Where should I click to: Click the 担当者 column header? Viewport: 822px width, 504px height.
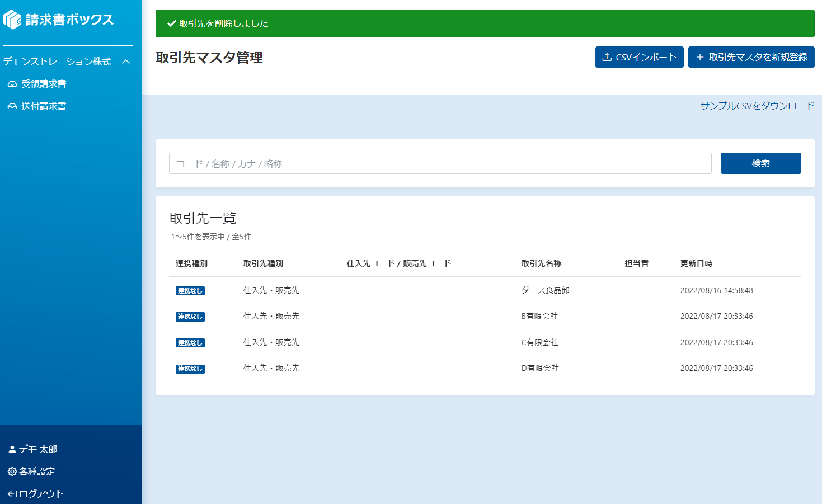637,263
